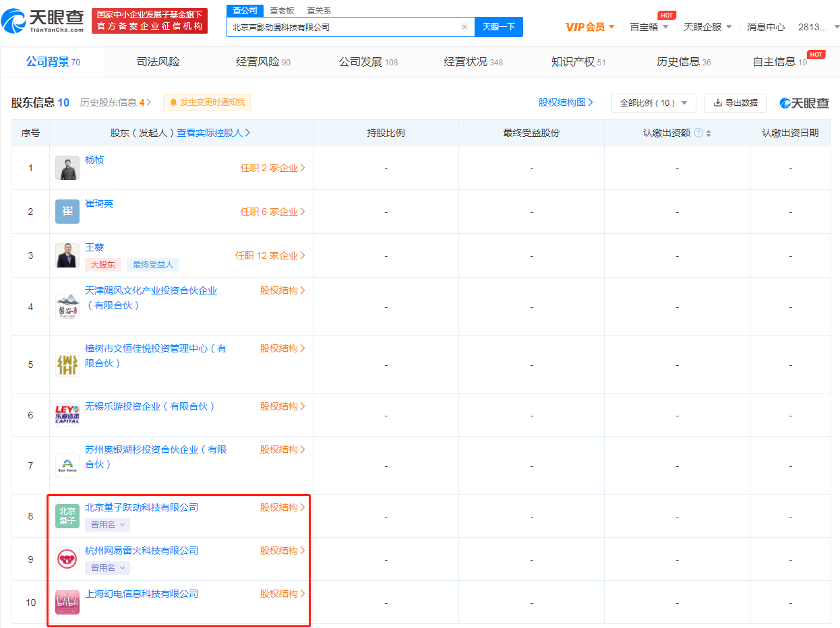840x628 pixels.
Task: Click the 最终受益人 tag under 王黎
Action: [x=153, y=265]
